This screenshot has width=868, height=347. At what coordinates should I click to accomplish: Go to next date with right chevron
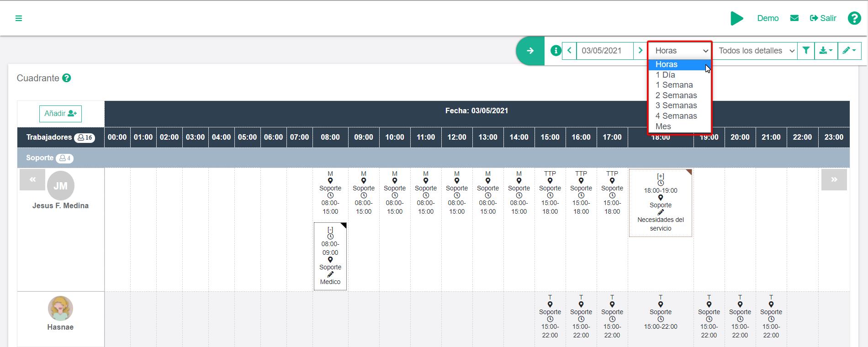640,51
